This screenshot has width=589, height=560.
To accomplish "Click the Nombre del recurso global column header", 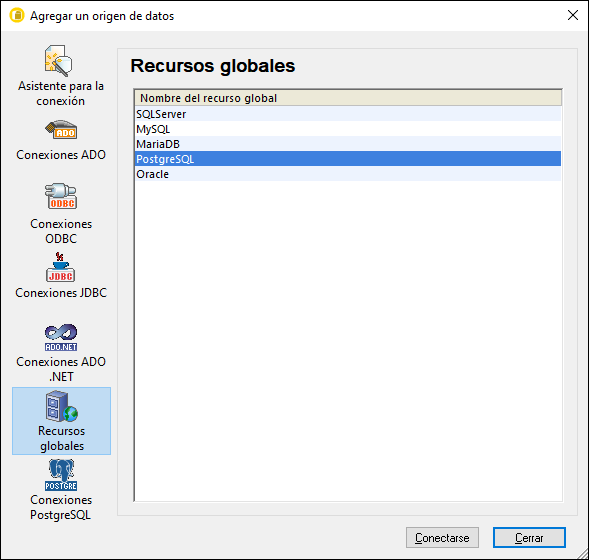I will (348, 98).
